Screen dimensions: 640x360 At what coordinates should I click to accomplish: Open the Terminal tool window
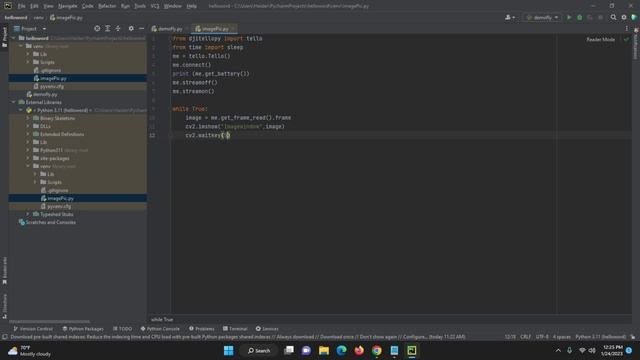tap(235, 329)
